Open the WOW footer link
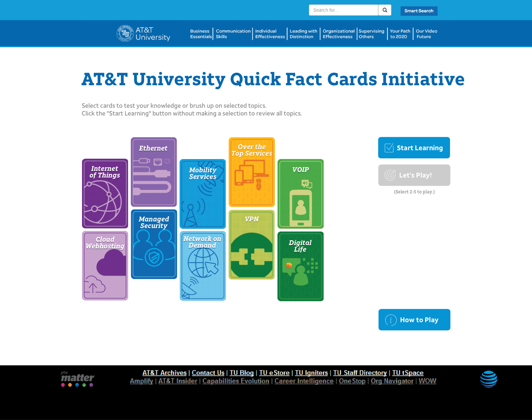The width and height of the screenshot is (532, 420). 427,381
